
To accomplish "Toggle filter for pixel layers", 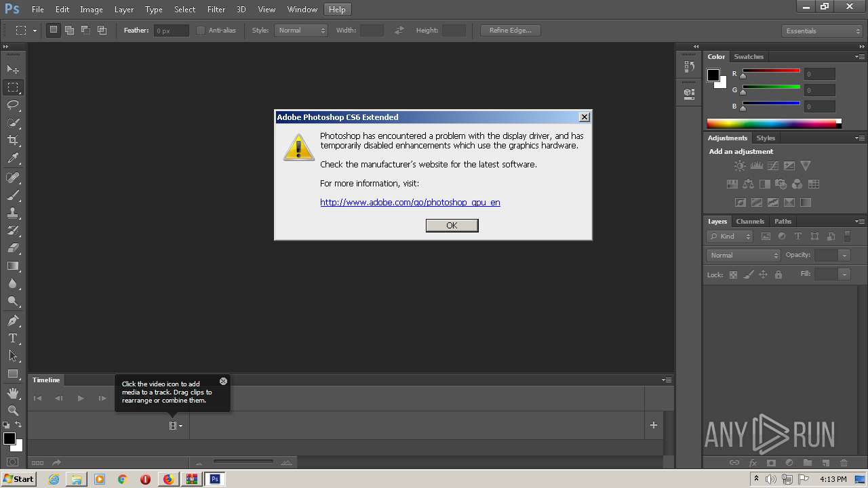I will 766,237.
